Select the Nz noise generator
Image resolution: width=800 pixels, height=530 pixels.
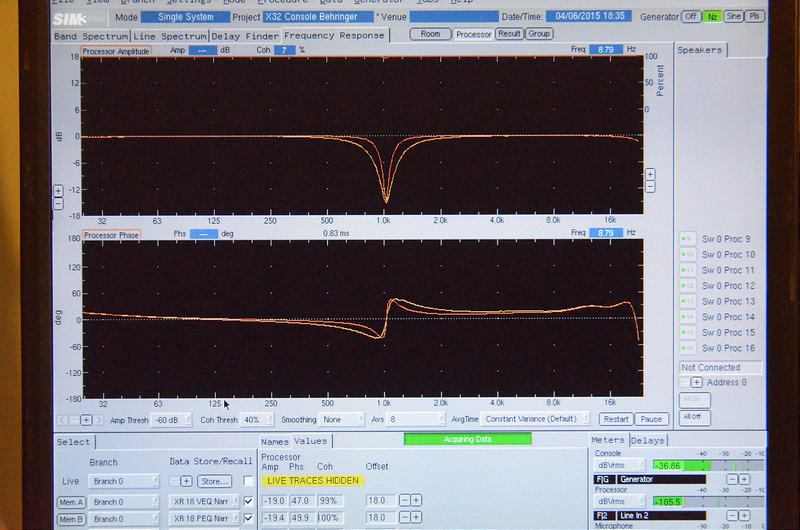coord(712,16)
